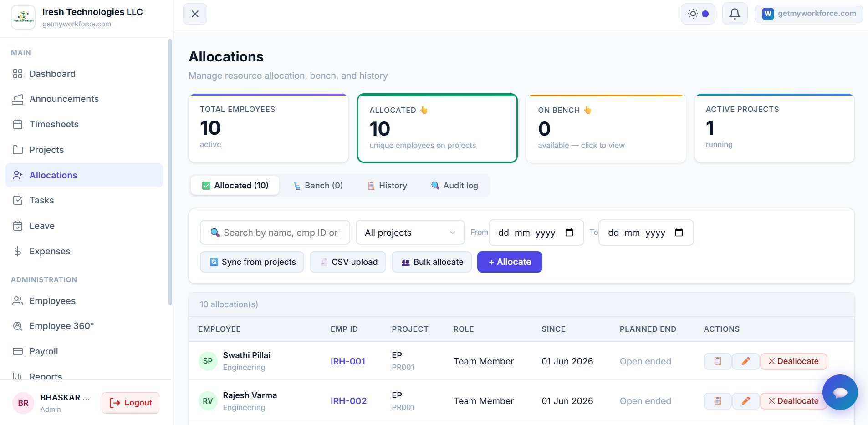868x425 pixels.
Task: Select Allocations sidebar item
Action: [x=84, y=175]
